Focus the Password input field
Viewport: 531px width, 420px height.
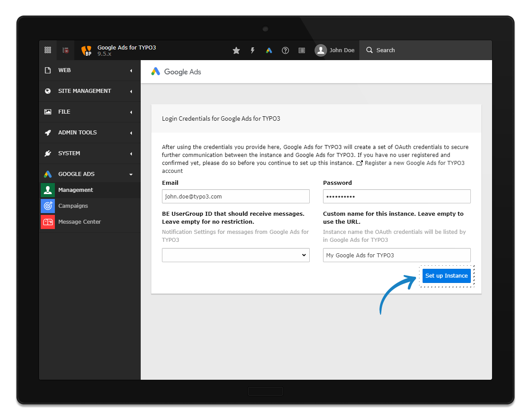(x=397, y=196)
